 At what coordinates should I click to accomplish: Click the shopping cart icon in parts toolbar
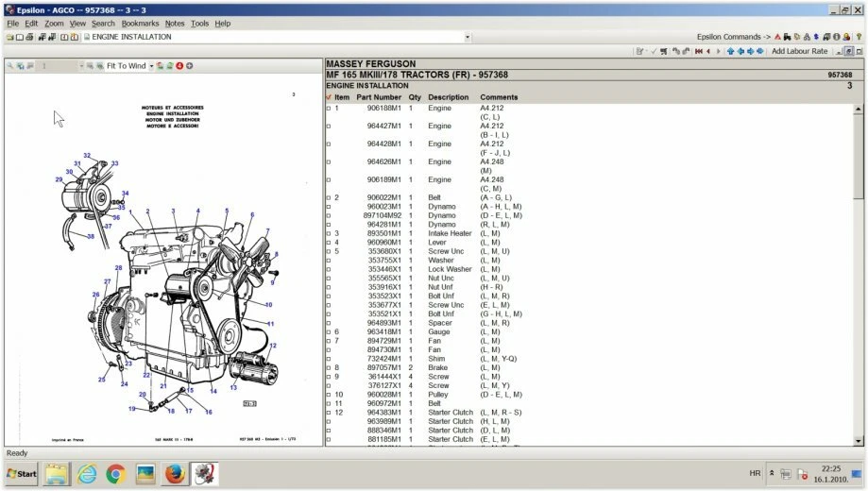[x=664, y=52]
